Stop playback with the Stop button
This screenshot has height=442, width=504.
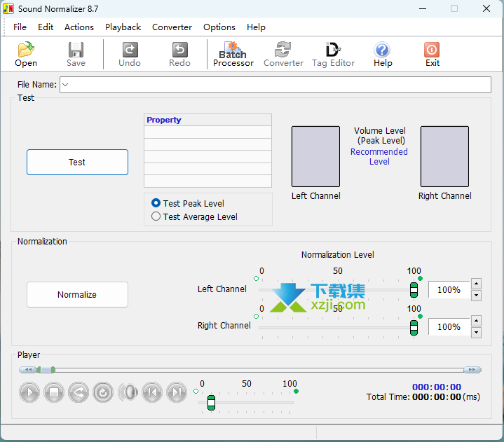coord(54,392)
